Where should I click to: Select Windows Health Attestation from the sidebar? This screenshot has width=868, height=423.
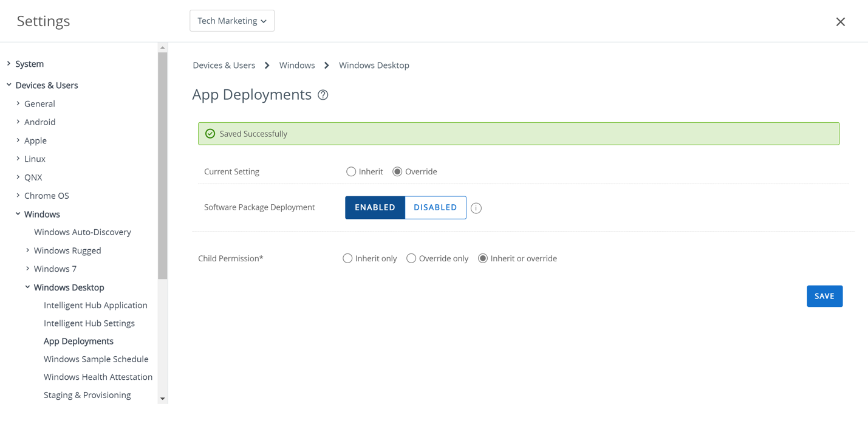(98, 377)
